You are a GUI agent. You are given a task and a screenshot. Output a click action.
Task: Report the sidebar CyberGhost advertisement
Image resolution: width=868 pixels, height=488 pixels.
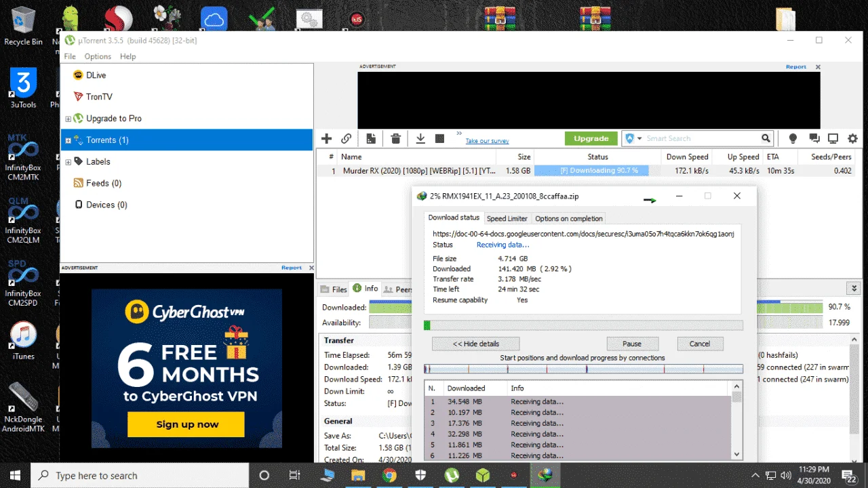point(292,268)
